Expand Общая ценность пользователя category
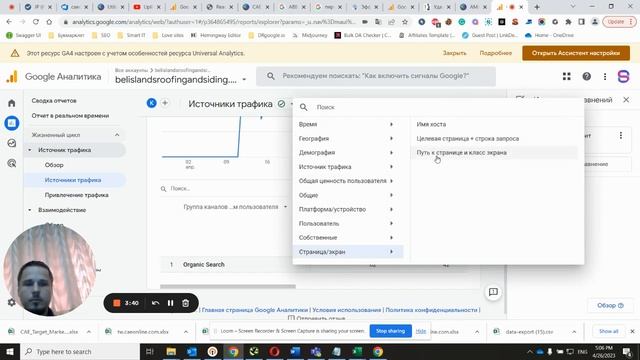 click(x=348, y=181)
